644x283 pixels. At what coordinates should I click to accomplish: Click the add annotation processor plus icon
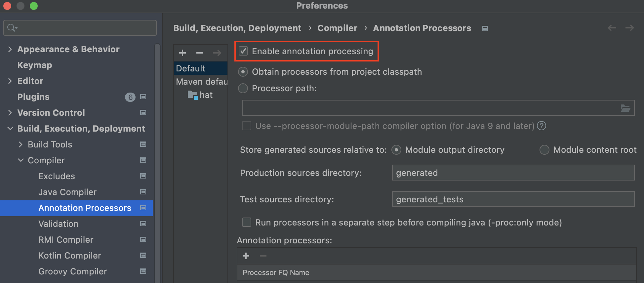coord(246,256)
